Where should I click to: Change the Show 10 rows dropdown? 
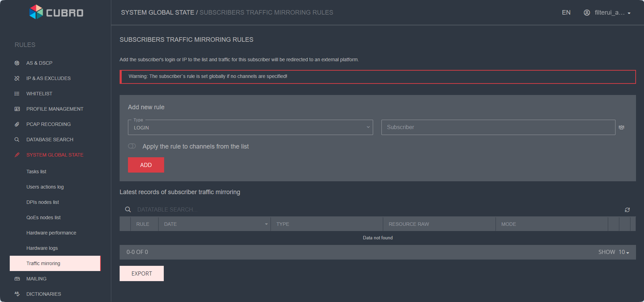pos(623,252)
